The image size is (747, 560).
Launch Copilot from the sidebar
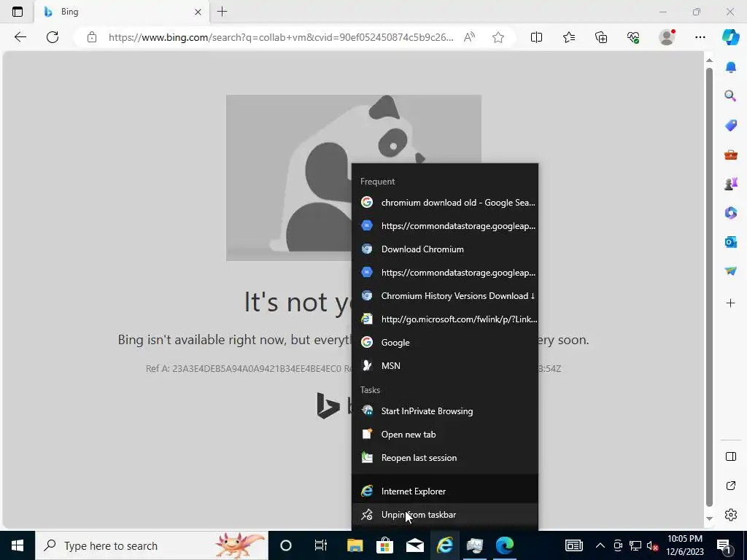point(730,37)
